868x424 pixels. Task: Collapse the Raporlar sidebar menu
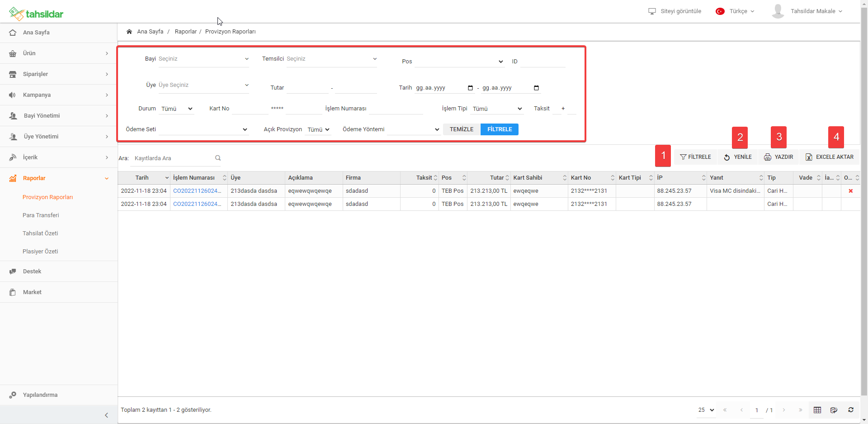(x=59, y=178)
